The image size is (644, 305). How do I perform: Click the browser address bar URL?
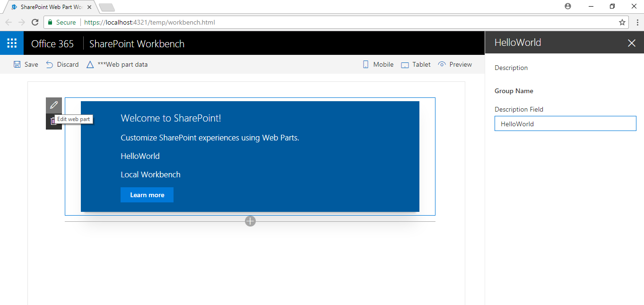[149, 22]
